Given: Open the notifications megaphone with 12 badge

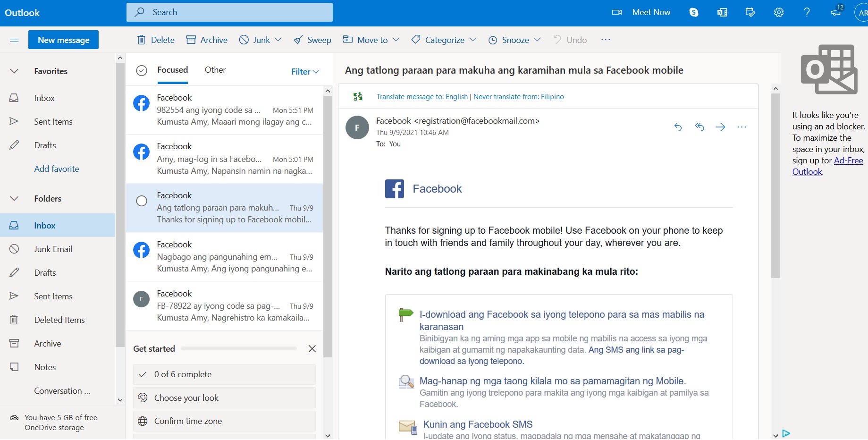Looking at the screenshot, I should tap(836, 11).
